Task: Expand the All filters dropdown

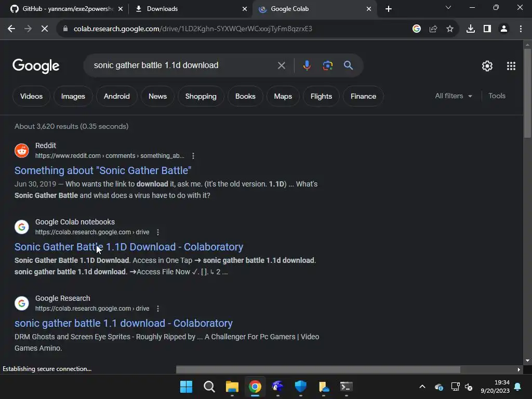Action: pos(453,96)
